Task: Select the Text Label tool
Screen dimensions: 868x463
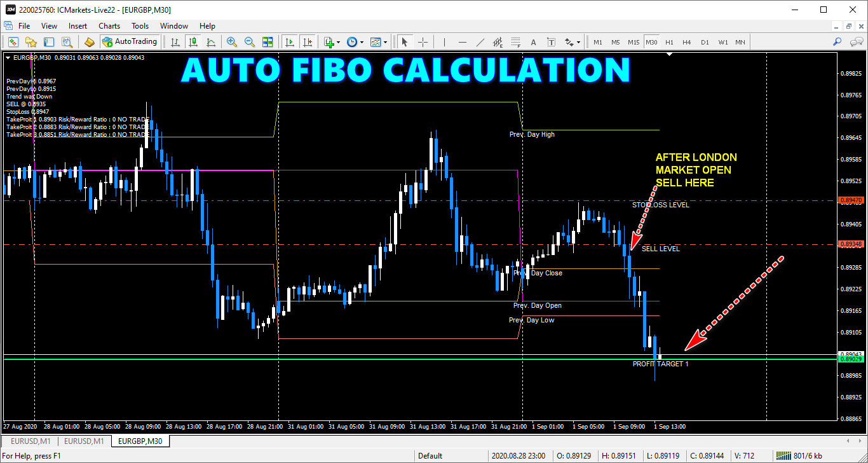Action: tap(552, 42)
